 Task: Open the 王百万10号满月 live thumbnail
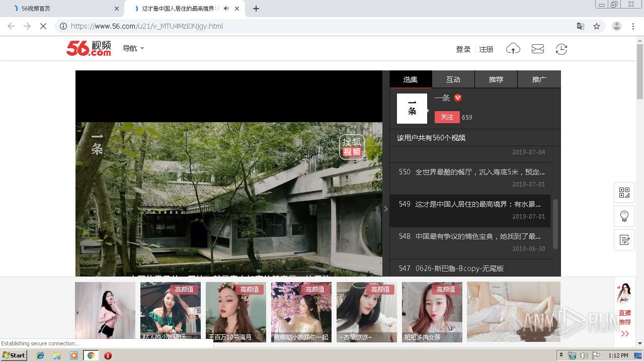coord(236,312)
